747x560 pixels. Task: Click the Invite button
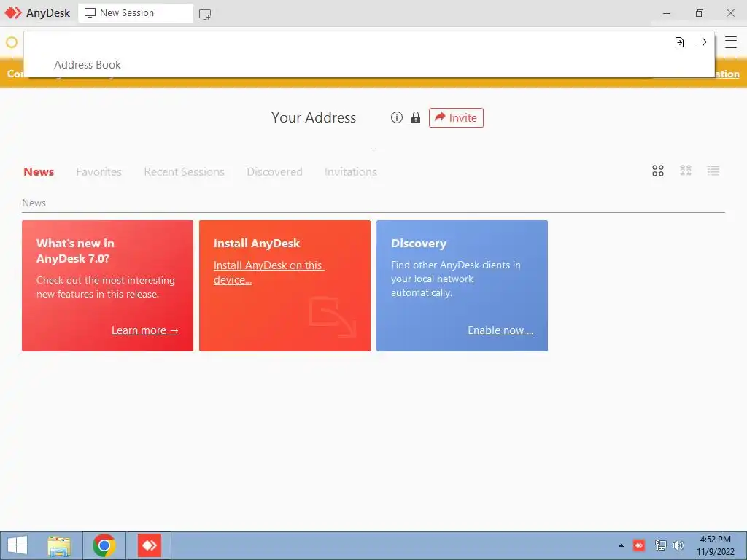(x=456, y=117)
